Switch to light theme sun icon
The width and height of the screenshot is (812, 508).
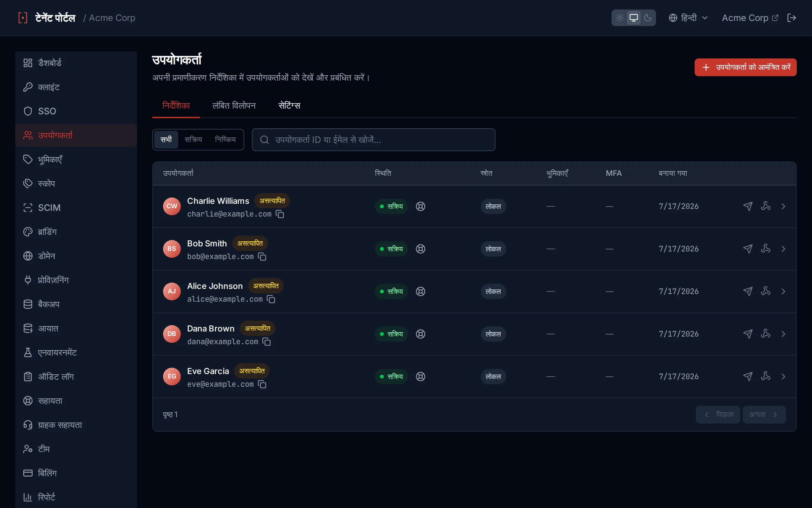(x=619, y=18)
